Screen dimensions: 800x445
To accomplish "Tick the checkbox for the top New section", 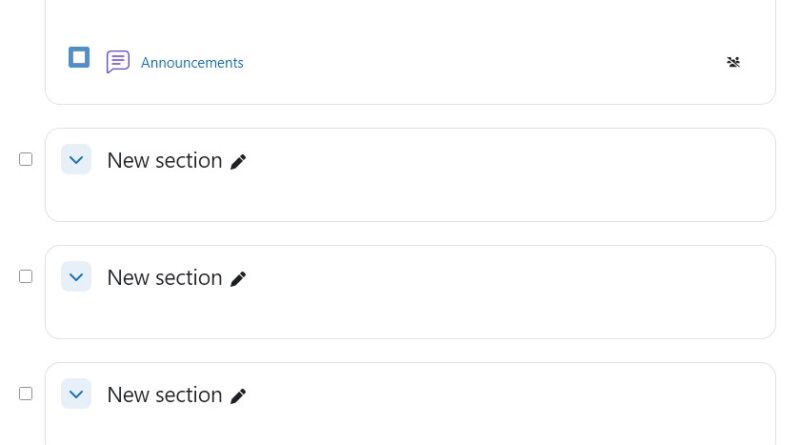I will (x=26, y=159).
